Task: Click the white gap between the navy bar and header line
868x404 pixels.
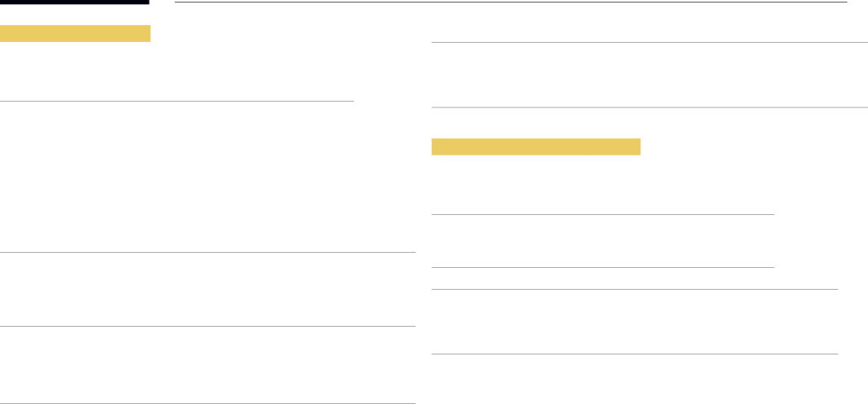Action: [161, 3]
